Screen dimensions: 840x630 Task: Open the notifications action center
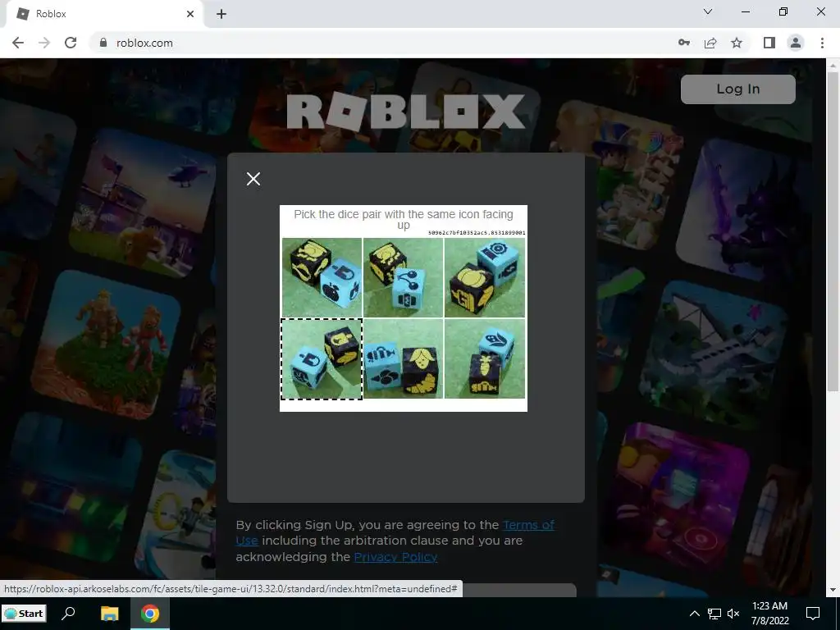(813, 614)
